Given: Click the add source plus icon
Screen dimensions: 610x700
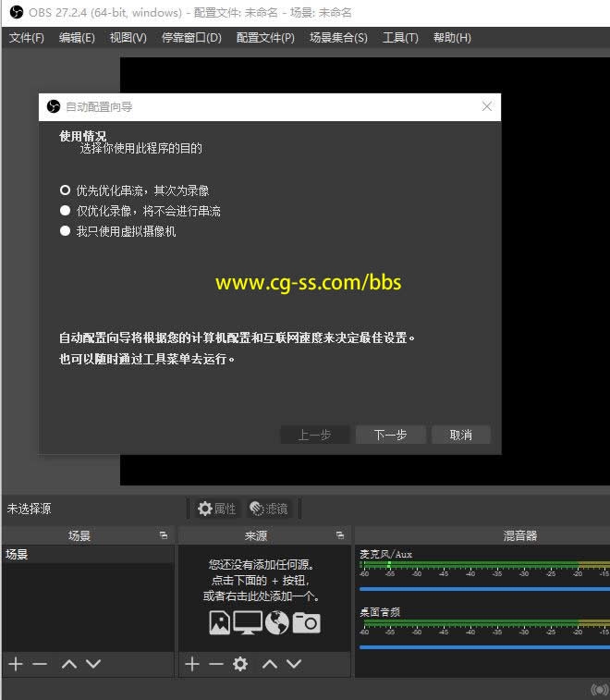Looking at the screenshot, I should pyautogui.click(x=192, y=664).
